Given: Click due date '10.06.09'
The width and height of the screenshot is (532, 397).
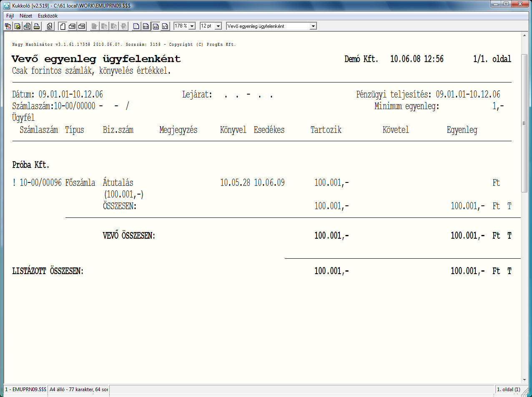Looking at the screenshot, I should [269, 182].
